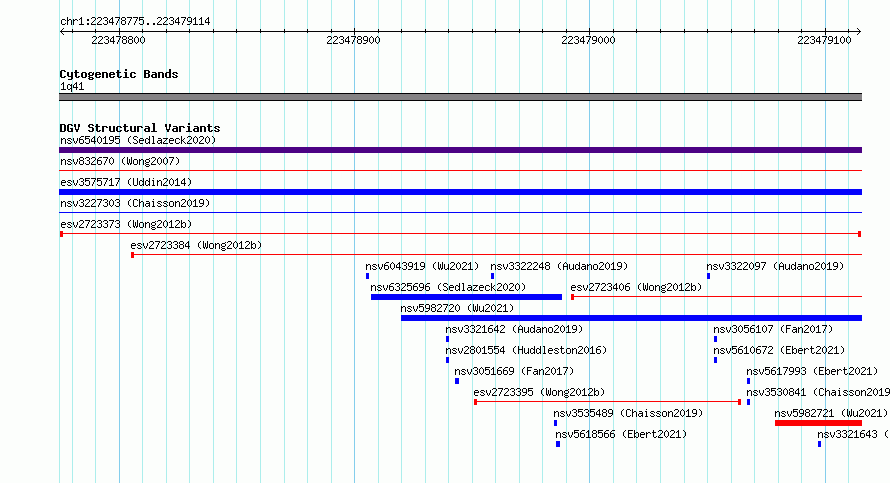Click the blue nsv5610672 marker

point(715,360)
